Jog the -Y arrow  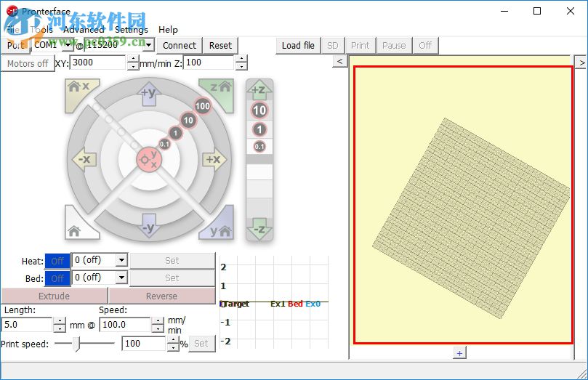149,226
